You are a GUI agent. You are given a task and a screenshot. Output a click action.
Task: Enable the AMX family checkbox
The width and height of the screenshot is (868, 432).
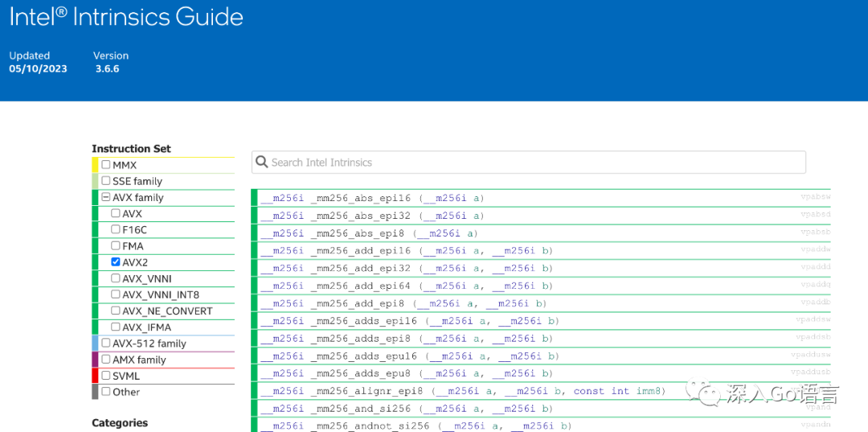[x=106, y=359]
